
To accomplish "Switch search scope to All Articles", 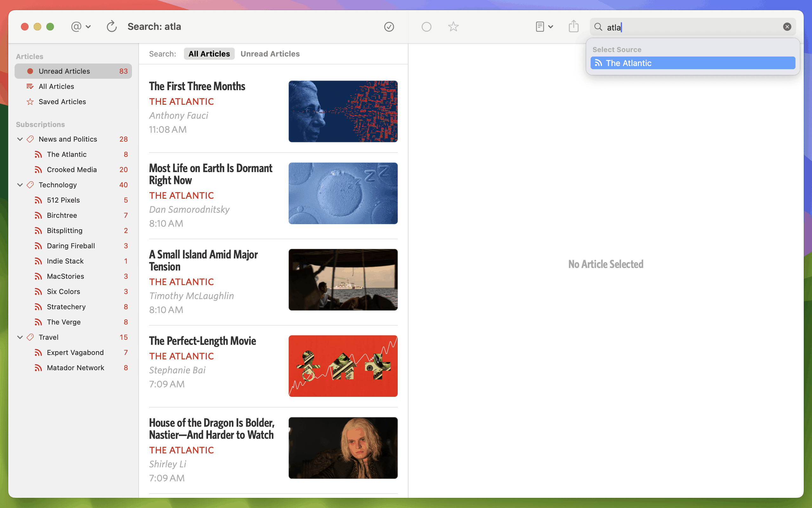I will coord(209,54).
